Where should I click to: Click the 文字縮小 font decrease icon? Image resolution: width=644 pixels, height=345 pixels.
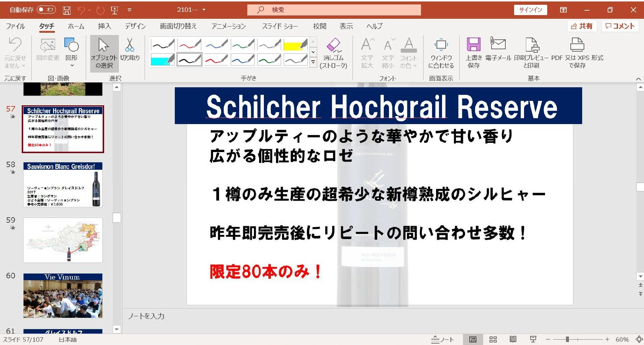click(x=388, y=53)
